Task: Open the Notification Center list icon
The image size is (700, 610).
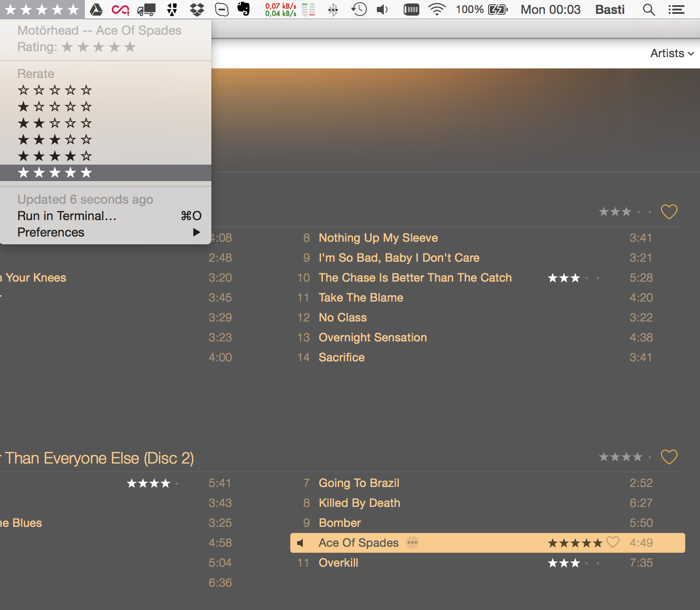Action: pyautogui.click(x=676, y=9)
